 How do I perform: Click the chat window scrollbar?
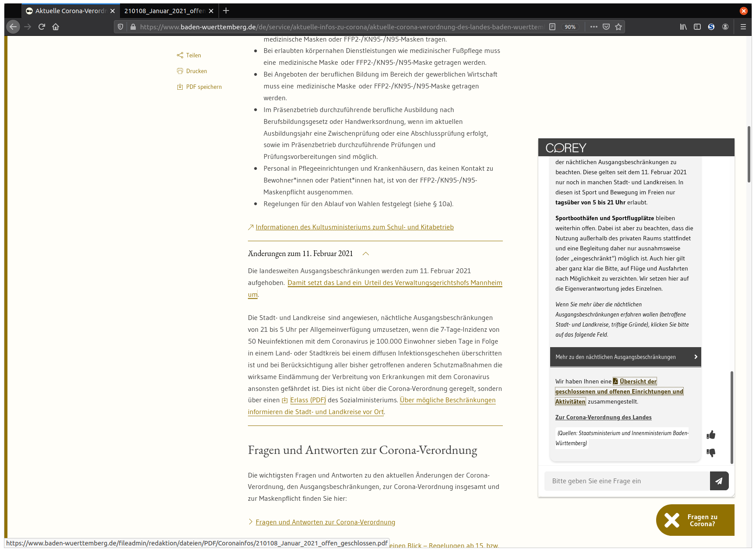(731, 417)
